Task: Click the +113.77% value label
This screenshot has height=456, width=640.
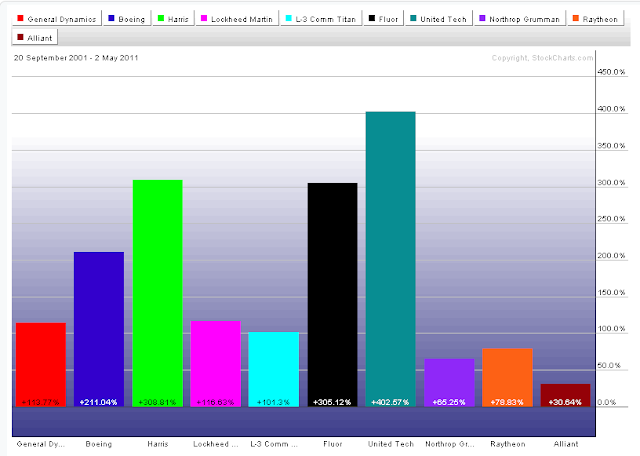Action: click(40, 402)
